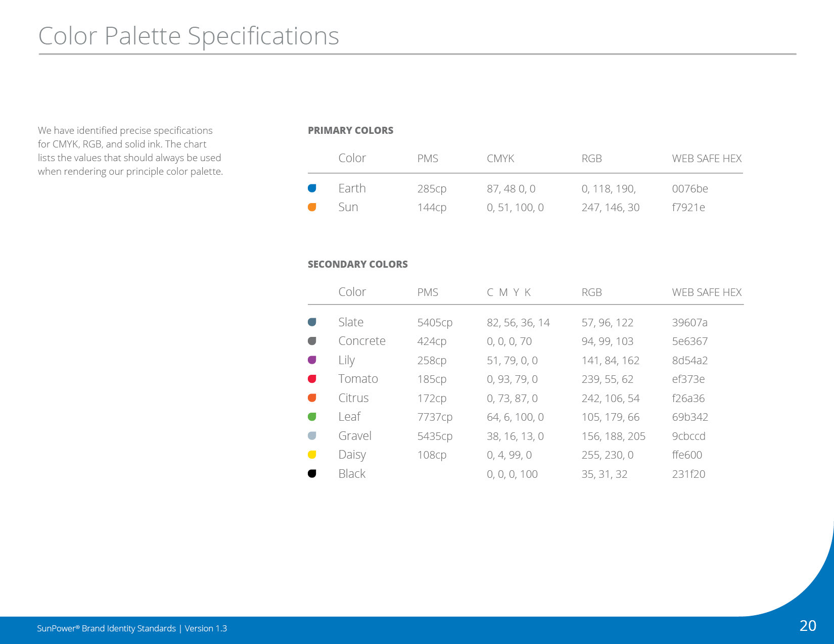The image size is (834, 644).
Task: Click the purple Lily color swatch
Action: [312, 360]
